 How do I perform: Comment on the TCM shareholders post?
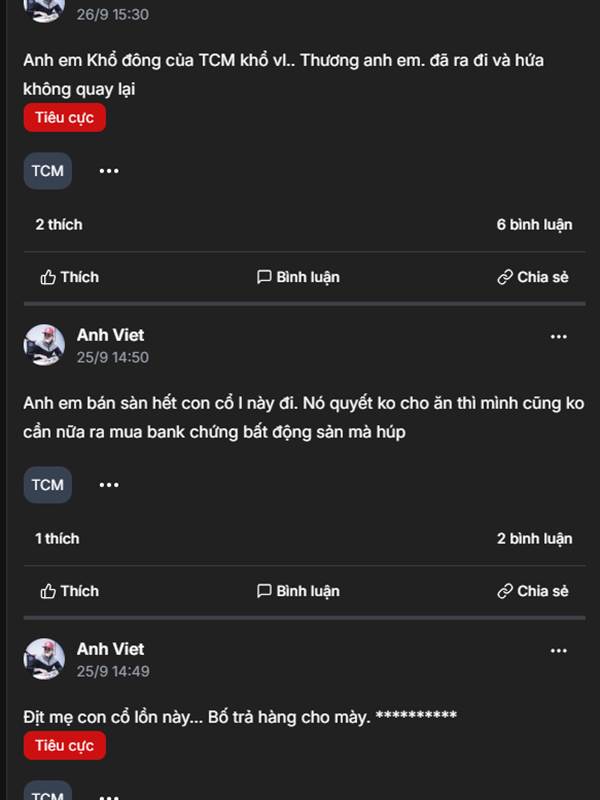pos(298,277)
